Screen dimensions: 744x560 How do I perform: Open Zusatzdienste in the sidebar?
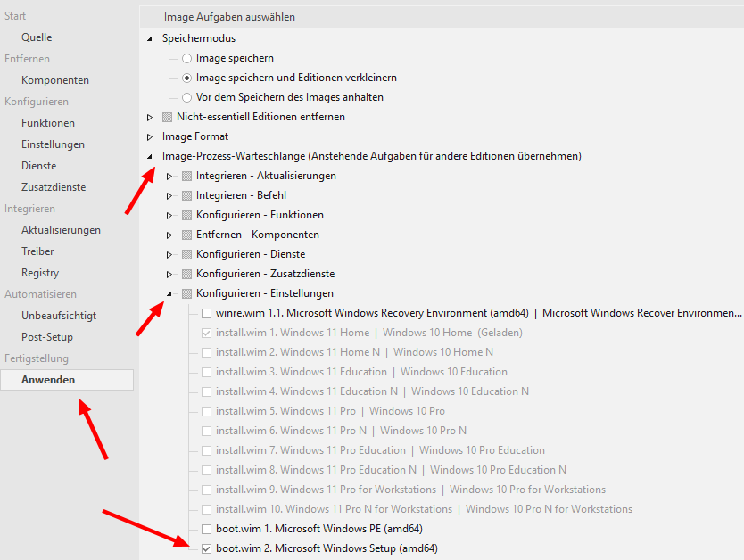54,187
